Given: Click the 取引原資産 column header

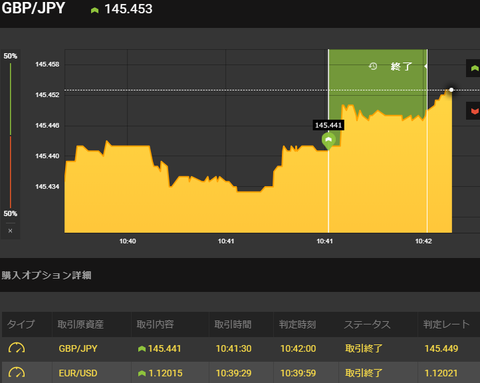Looking at the screenshot, I should (80, 324).
